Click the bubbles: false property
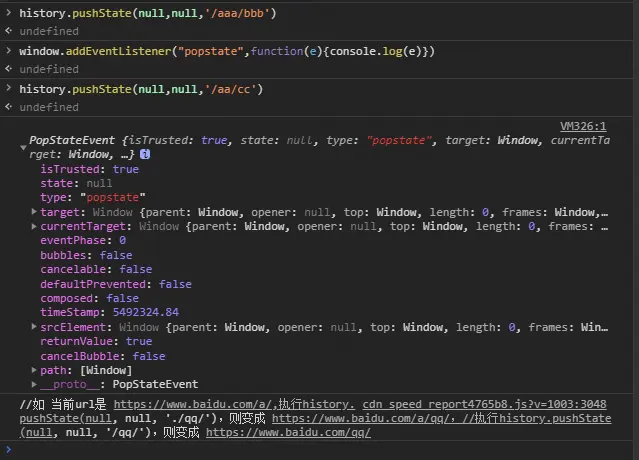 click(x=86, y=255)
